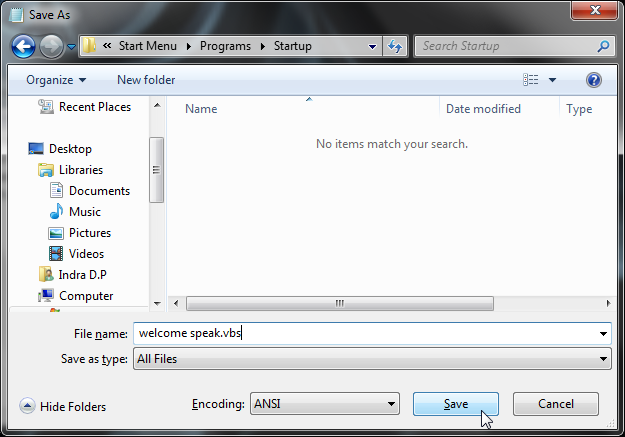Open the recent pages dropdown arrow
The image size is (625, 437).
tap(71, 47)
